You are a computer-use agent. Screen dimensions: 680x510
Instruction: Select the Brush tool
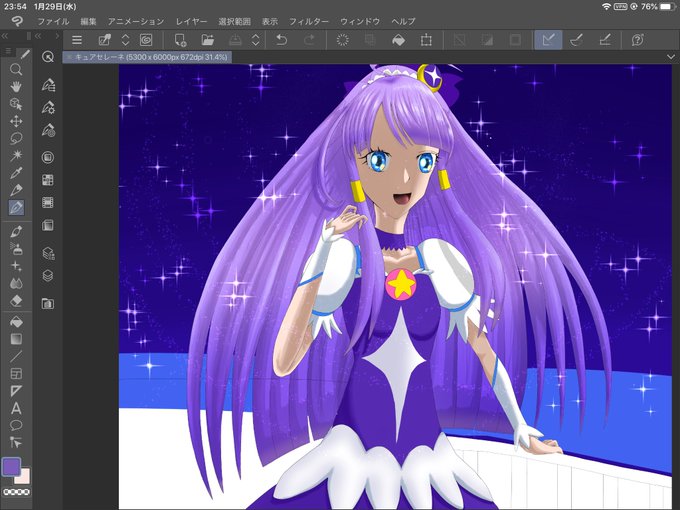coord(16,232)
